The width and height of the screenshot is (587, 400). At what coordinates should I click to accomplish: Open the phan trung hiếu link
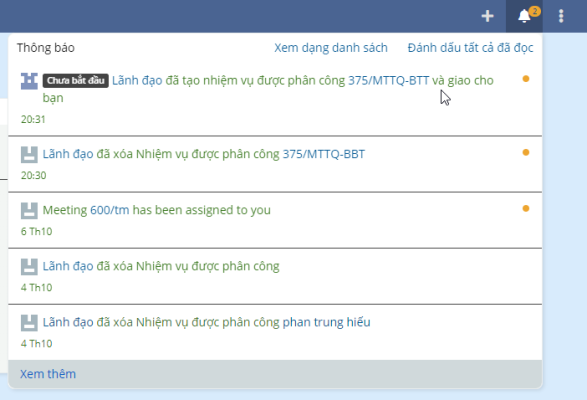click(326, 322)
